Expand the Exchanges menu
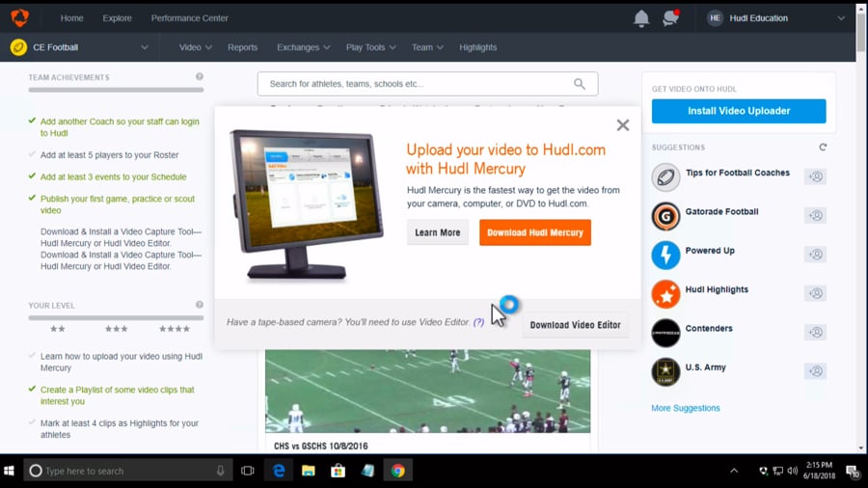The image size is (868, 488). point(304,47)
